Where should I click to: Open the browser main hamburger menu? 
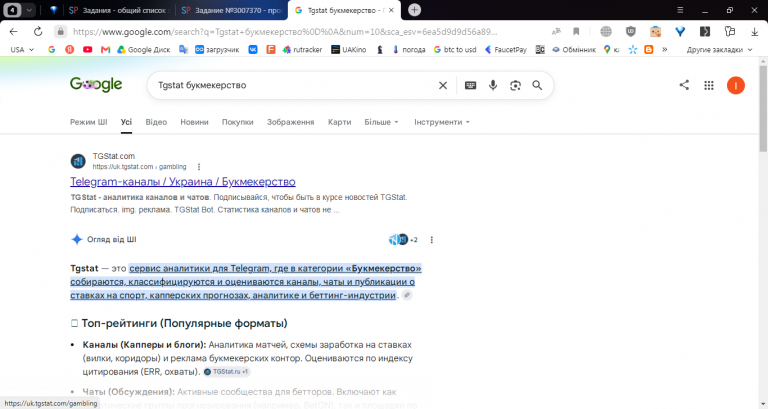click(680, 10)
